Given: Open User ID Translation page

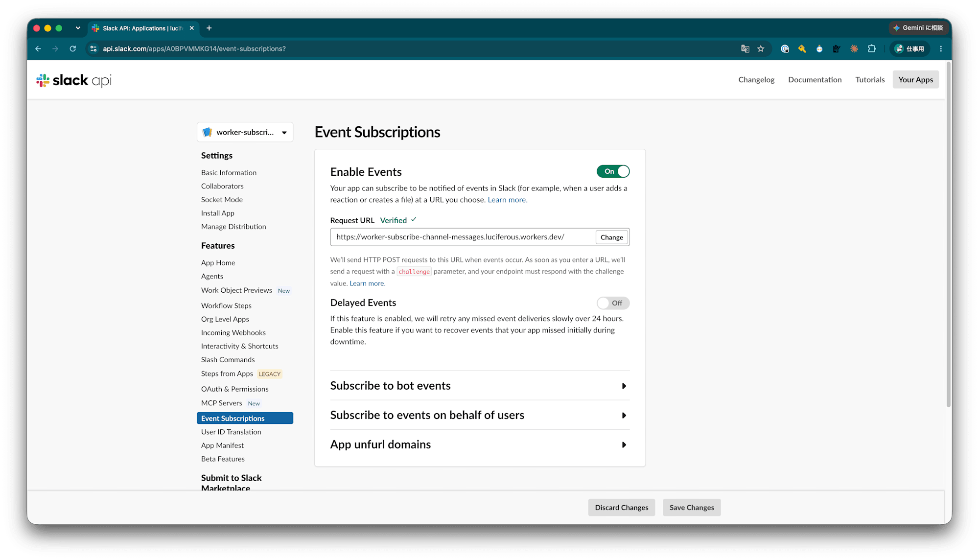Looking at the screenshot, I should 231,432.
